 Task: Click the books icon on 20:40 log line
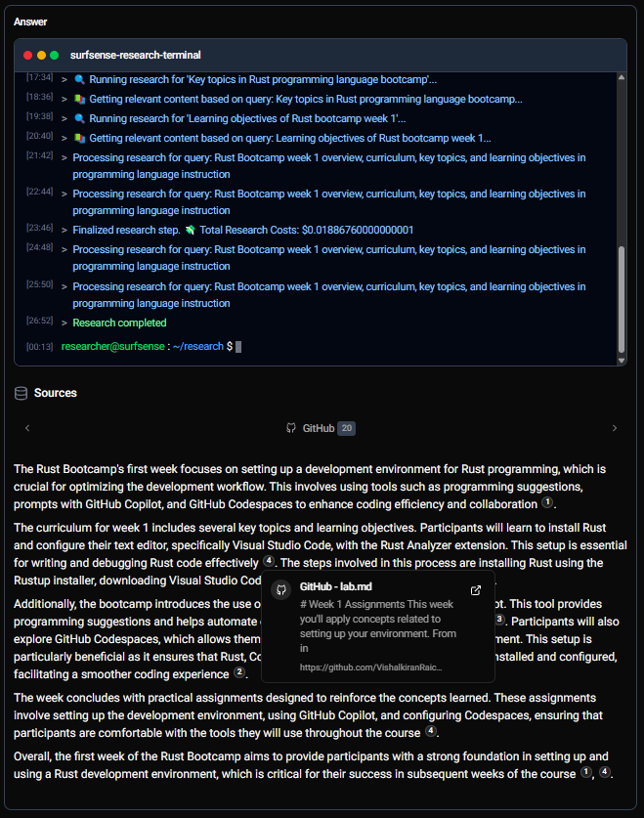[x=79, y=138]
